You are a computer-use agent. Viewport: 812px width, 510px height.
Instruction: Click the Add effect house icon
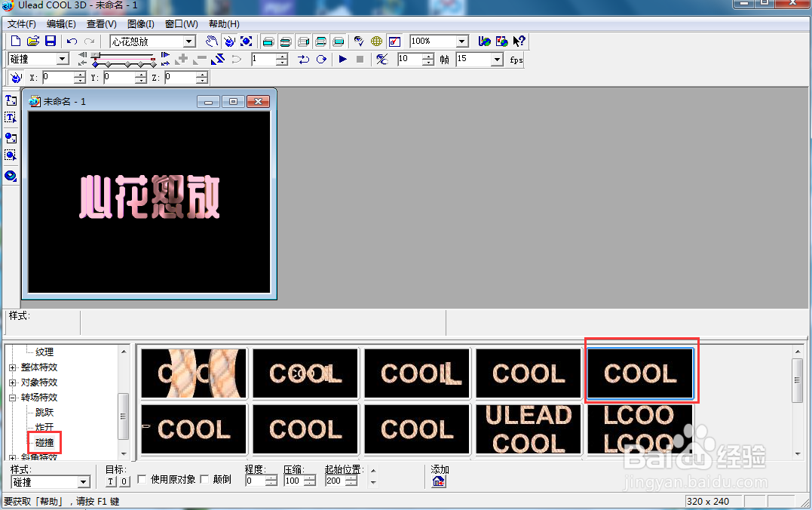coord(439,481)
